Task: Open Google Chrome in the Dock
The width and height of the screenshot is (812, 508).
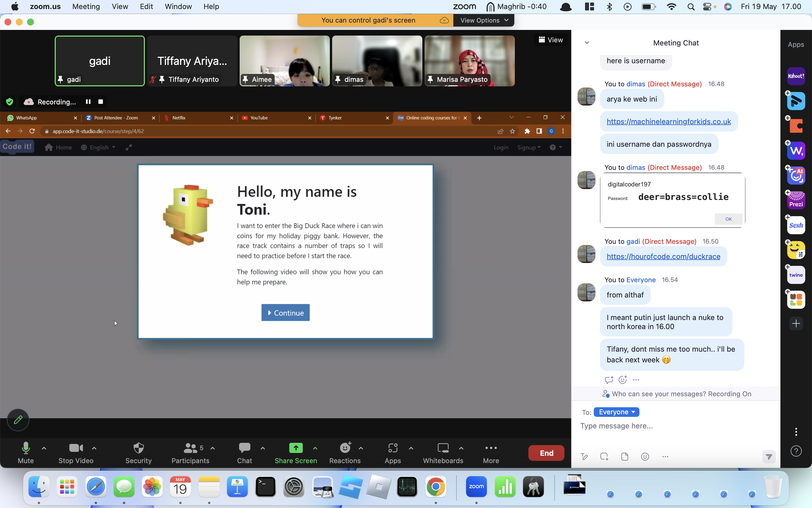Action: tap(436, 487)
